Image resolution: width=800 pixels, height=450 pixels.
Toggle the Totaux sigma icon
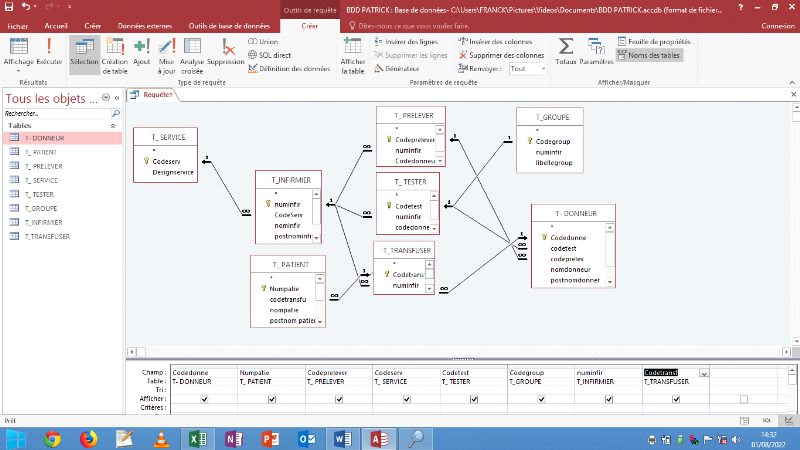566,52
